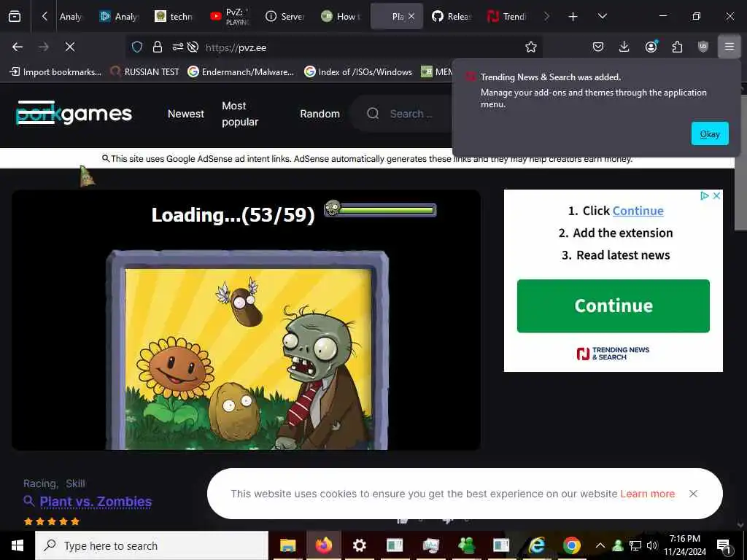Open File Explorer from taskbar

click(x=287, y=545)
